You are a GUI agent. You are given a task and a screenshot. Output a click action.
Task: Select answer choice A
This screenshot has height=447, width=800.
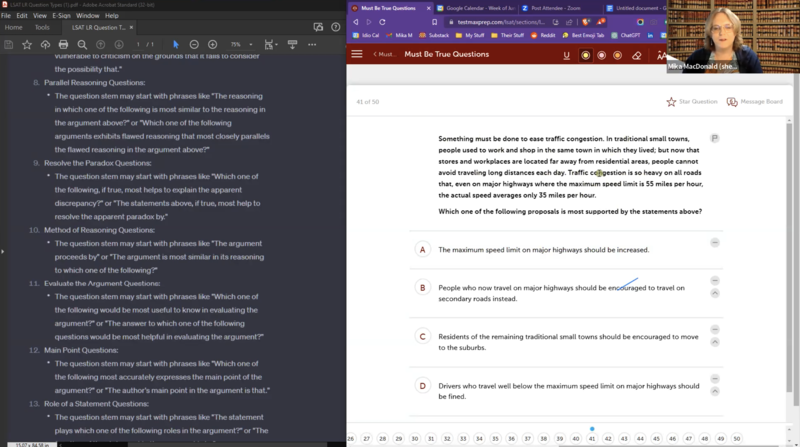423,249
